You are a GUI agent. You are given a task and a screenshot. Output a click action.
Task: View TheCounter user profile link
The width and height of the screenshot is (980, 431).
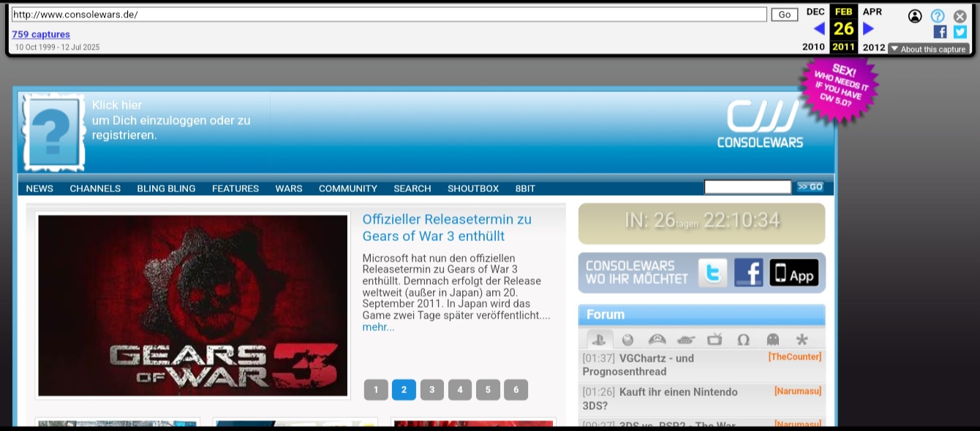tap(795, 356)
